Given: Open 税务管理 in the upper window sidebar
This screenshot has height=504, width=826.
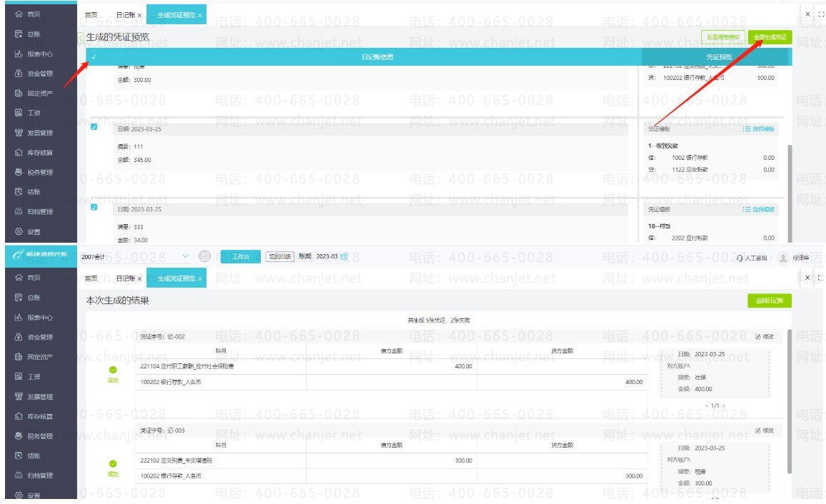Looking at the screenshot, I should (x=34, y=172).
